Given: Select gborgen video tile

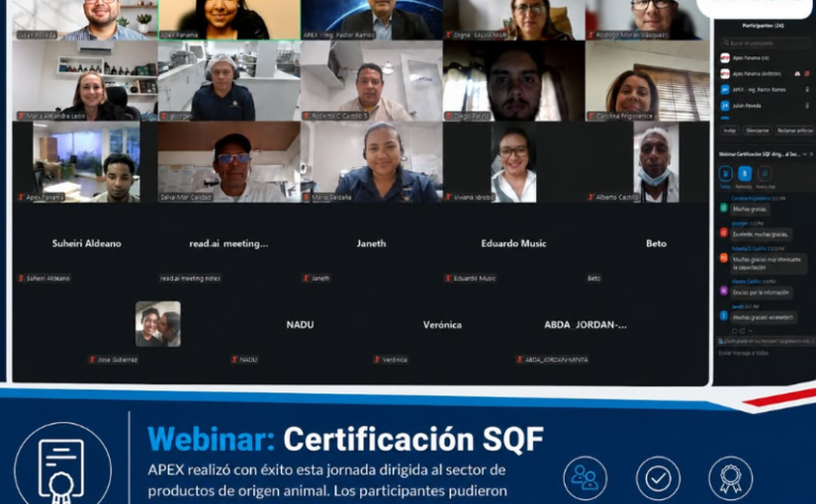Looking at the screenshot, I should [x=229, y=81].
